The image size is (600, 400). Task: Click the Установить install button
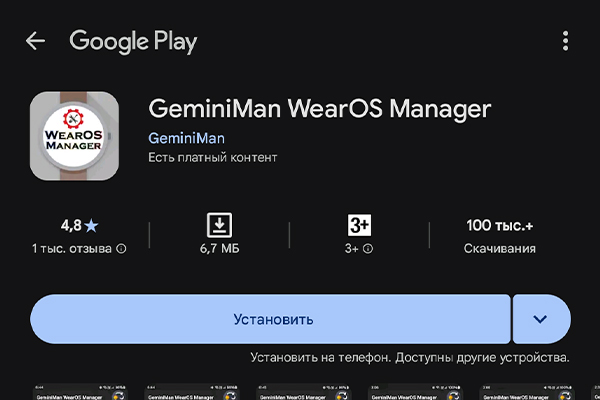(270, 319)
